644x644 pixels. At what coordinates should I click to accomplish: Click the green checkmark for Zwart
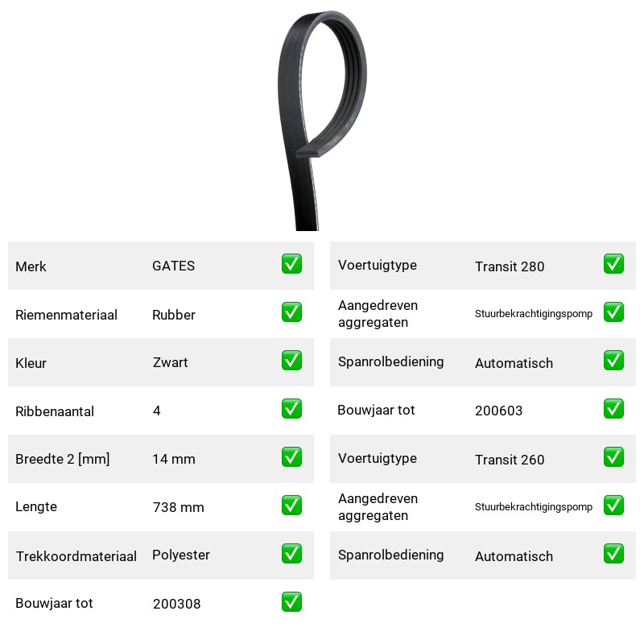(x=291, y=360)
